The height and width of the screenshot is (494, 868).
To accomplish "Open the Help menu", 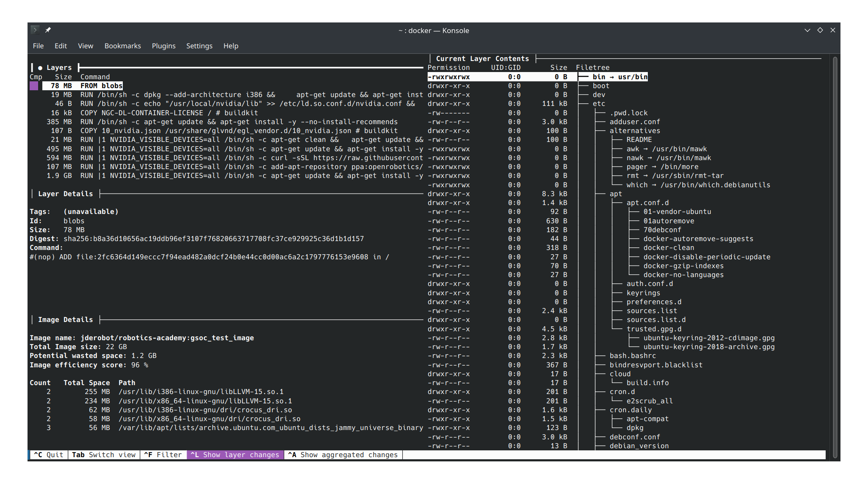I will (231, 46).
